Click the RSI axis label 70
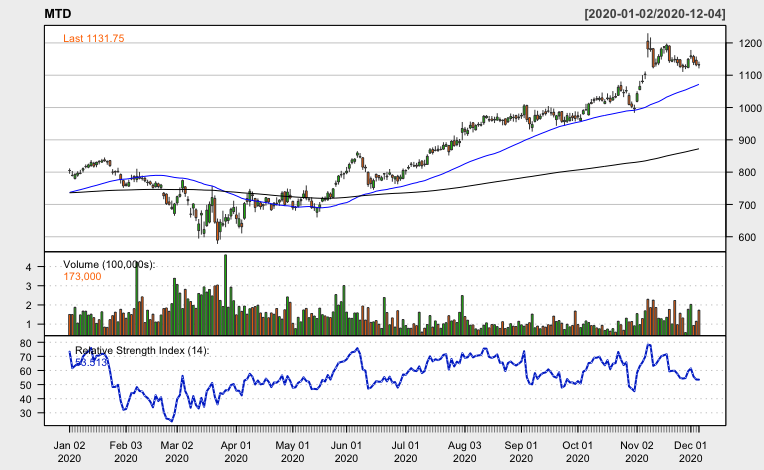764x470 pixels. 26,357
